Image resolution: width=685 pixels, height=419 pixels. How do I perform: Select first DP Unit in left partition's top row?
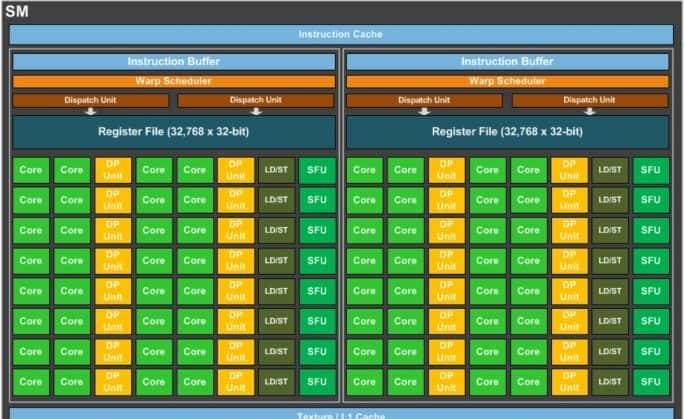(113, 170)
